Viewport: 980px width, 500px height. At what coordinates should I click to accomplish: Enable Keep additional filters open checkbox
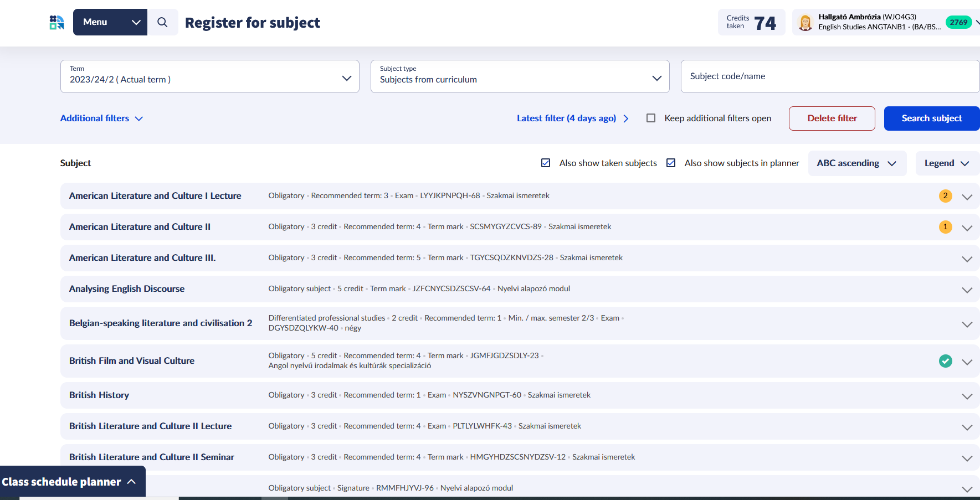click(x=651, y=118)
